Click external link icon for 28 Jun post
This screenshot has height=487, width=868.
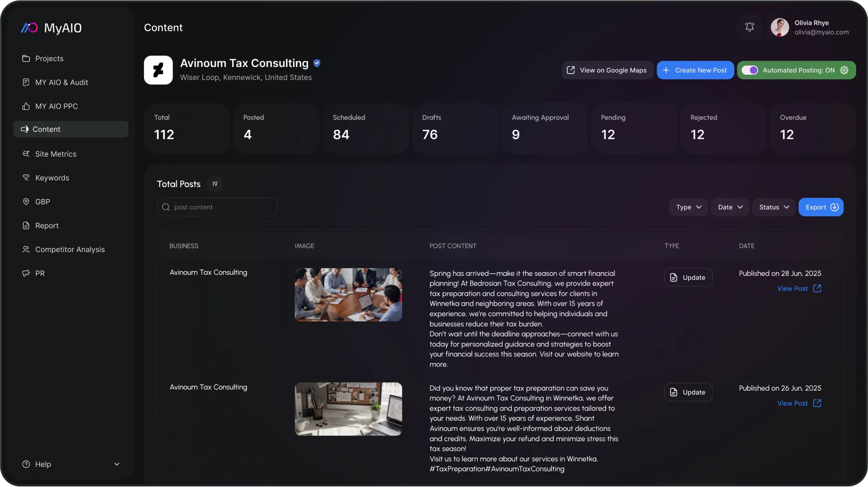click(x=817, y=288)
